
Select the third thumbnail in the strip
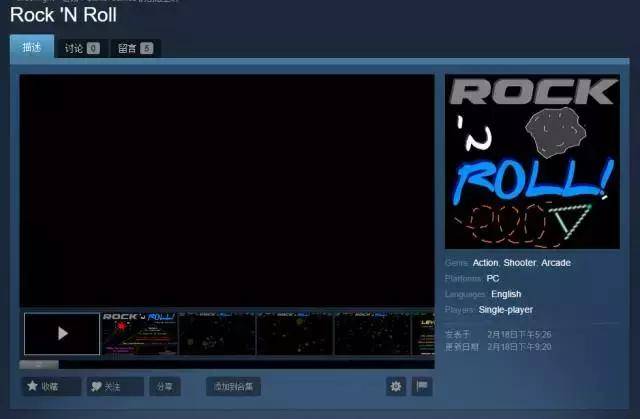click(x=217, y=333)
